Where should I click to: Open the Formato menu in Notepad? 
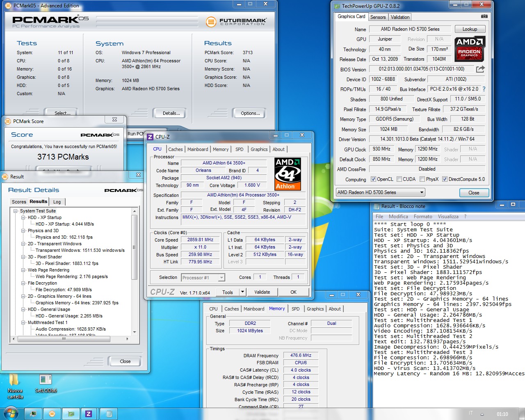pyautogui.click(x=423, y=217)
